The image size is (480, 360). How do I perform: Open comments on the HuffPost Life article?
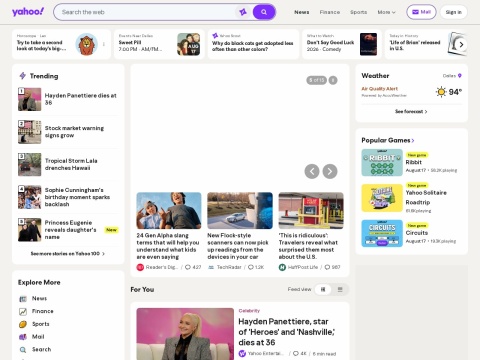[x=332, y=267]
